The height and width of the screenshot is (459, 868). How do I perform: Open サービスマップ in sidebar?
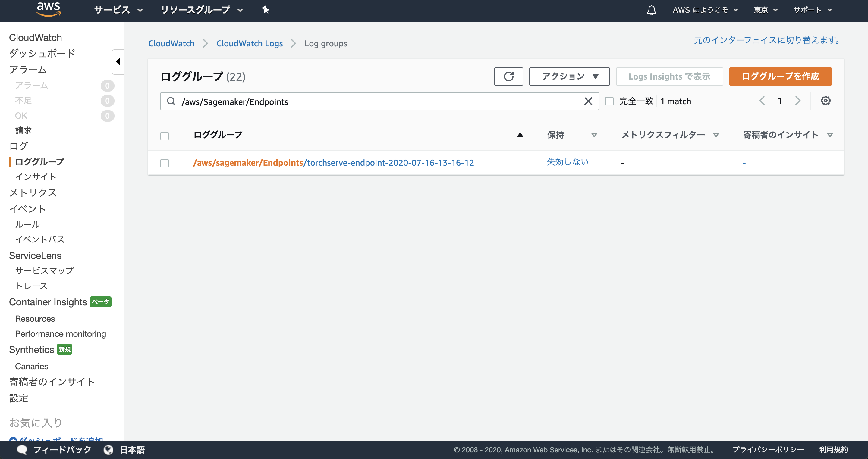click(44, 270)
